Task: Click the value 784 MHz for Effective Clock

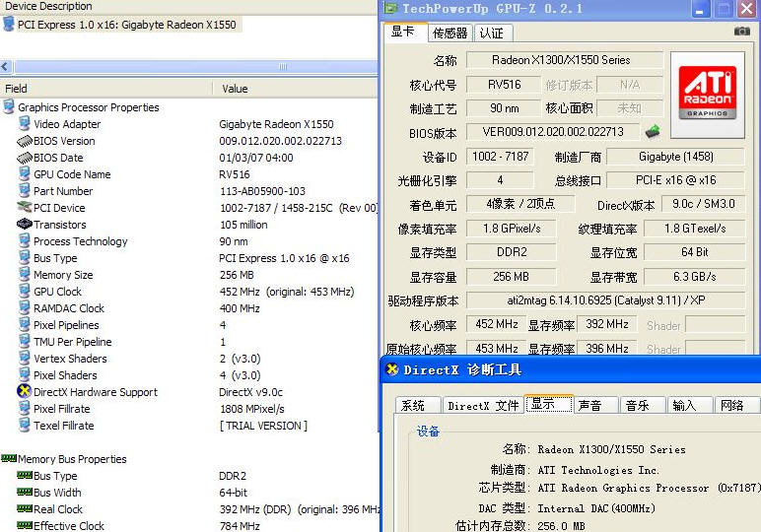Action: click(x=240, y=526)
